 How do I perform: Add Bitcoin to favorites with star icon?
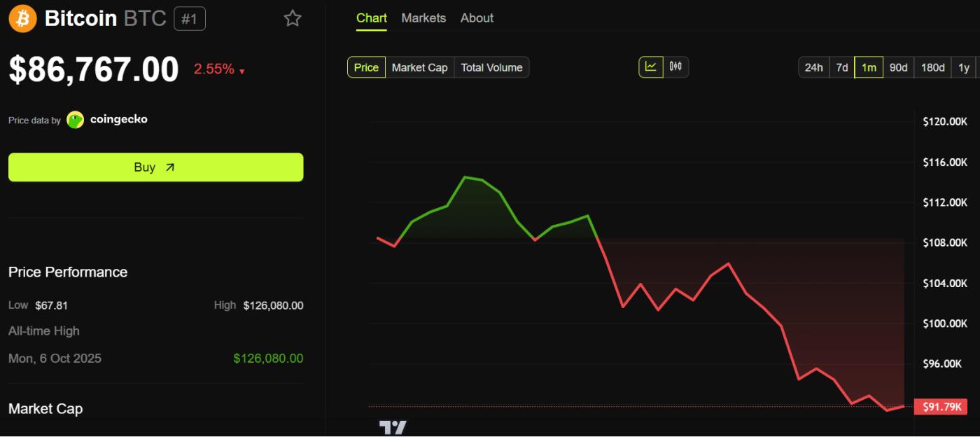(293, 19)
